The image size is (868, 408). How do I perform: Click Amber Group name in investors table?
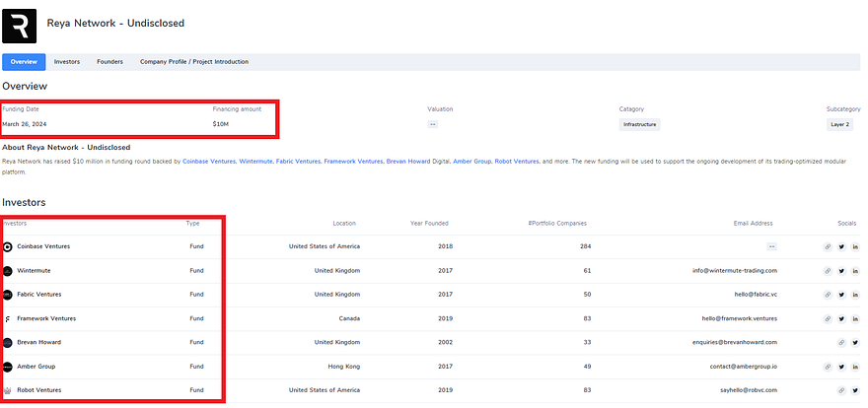pyautogui.click(x=36, y=367)
